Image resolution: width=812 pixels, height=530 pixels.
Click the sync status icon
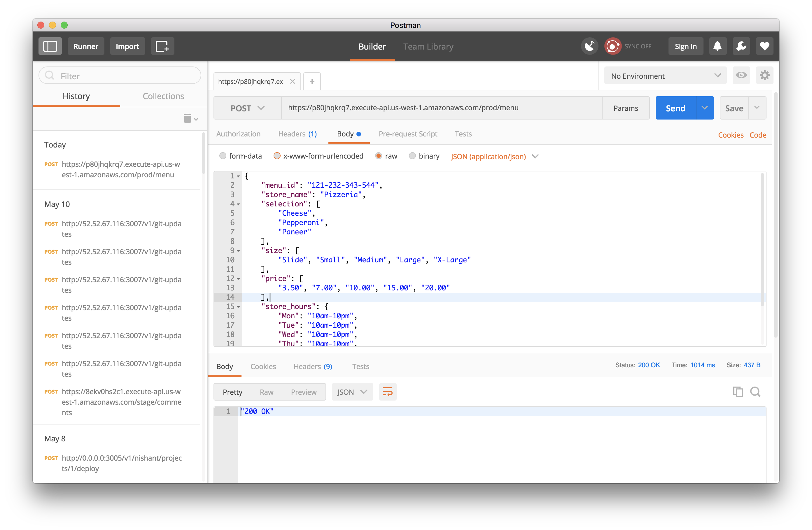click(613, 46)
